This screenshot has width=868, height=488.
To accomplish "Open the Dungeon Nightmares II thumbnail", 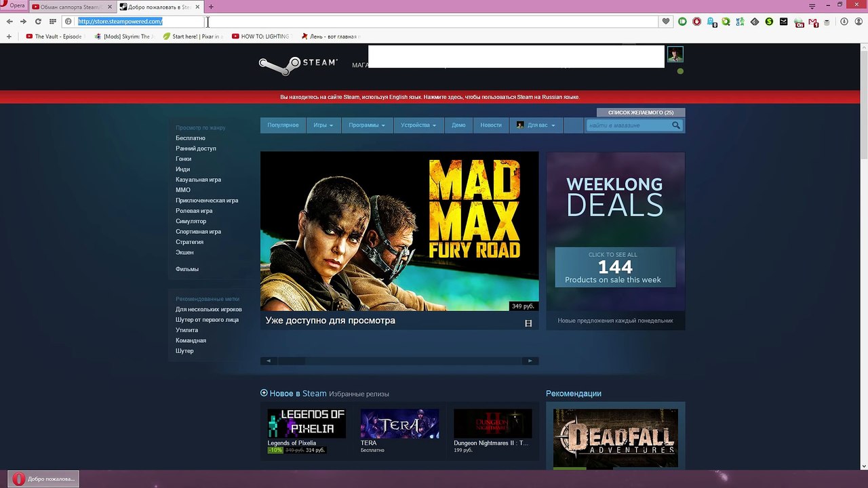I will 492,424.
